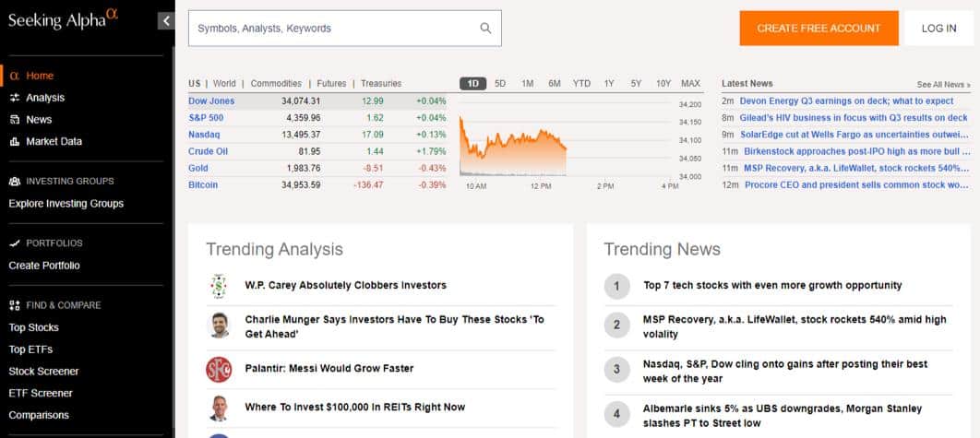Screen dimensions: 980x438
Task: Select the 5D chart range
Action: (x=500, y=83)
